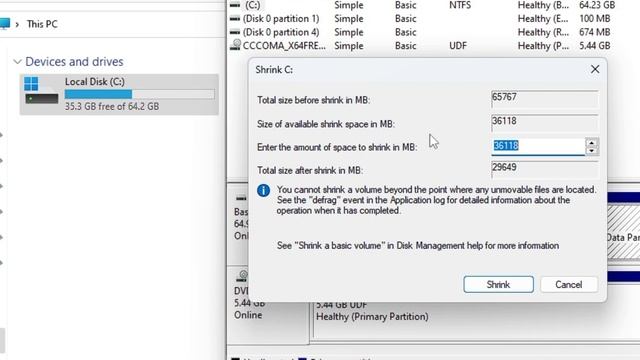This screenshot has width=640, height=360.
Task: Click the Shrink C: dialog title
Action: point(274,70)
